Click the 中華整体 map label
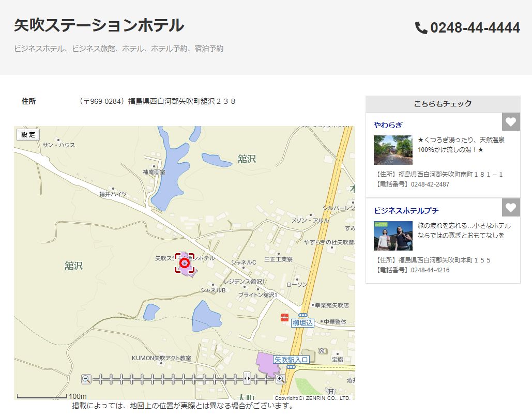Viewport: 532px width, 418px height. [x=335, y=322]
